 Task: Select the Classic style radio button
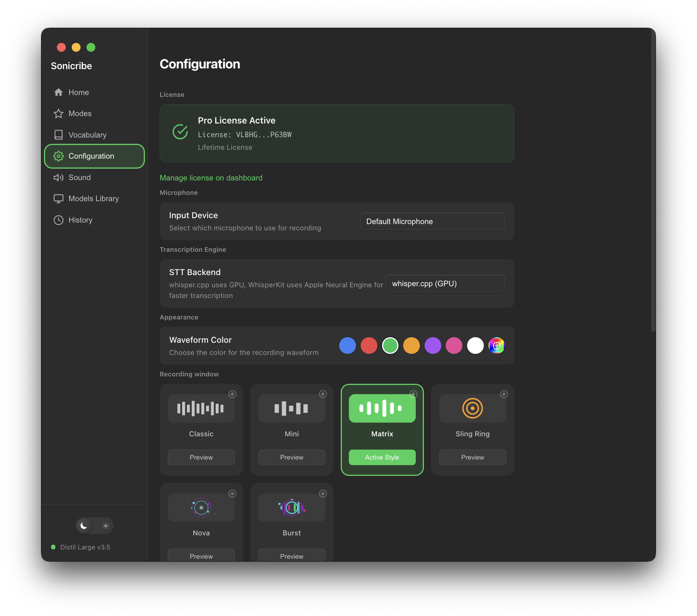232,394
